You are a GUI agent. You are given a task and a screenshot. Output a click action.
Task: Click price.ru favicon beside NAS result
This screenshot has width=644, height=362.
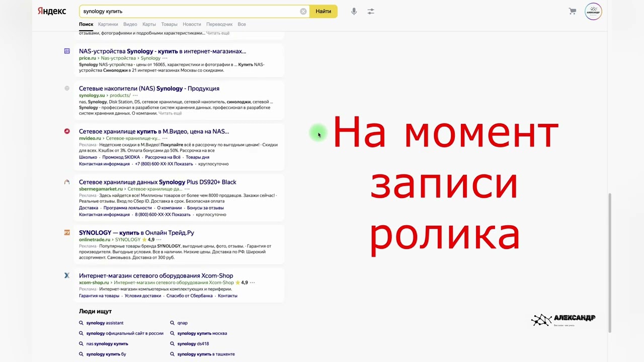tap(67, 51)
